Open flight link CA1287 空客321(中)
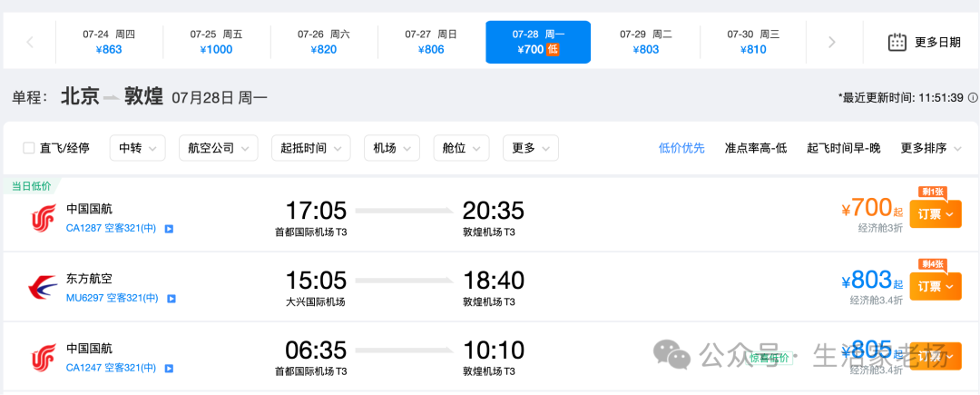 coord(112,229)
